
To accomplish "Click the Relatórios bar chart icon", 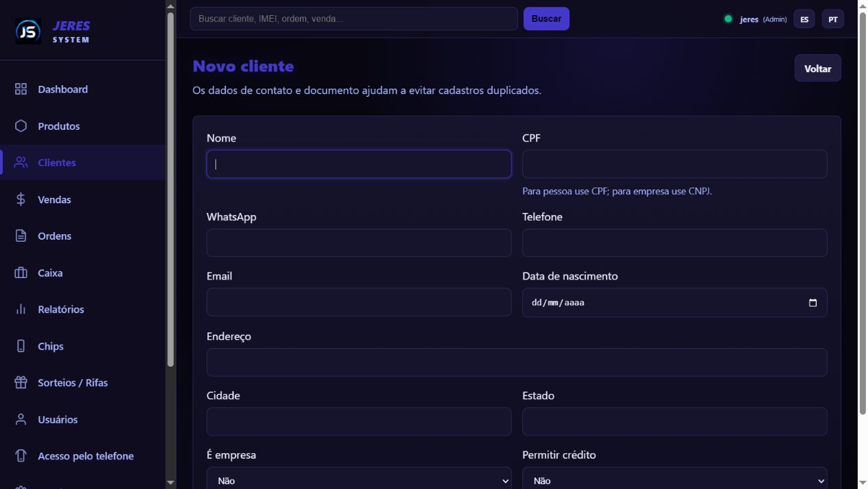I will pyautogui.click(x=21, y=310).
